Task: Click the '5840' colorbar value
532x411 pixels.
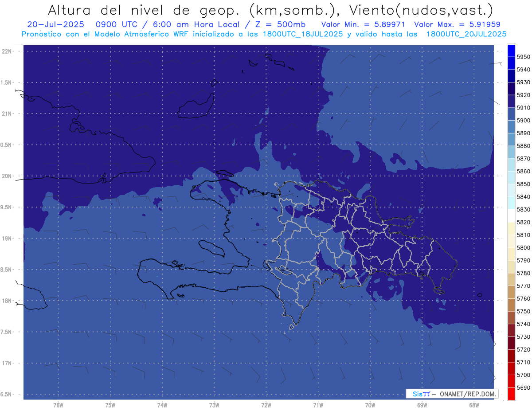Action: (524, 197)
